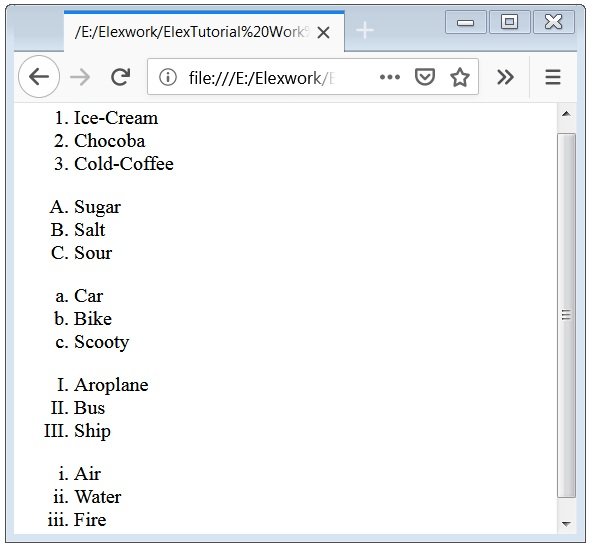Click the vertical scrollbar thumb
Screen dimensions: 593x549
tap(566, 315)
